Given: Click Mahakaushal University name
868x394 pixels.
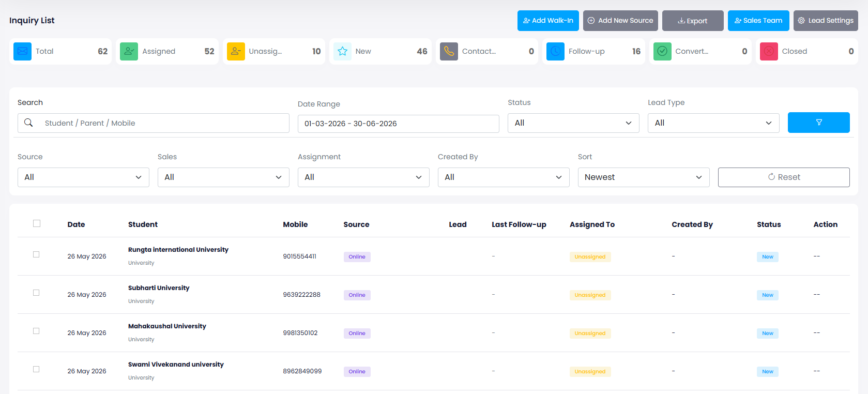Looking at the screenshot, I should (x=167, y=326).
